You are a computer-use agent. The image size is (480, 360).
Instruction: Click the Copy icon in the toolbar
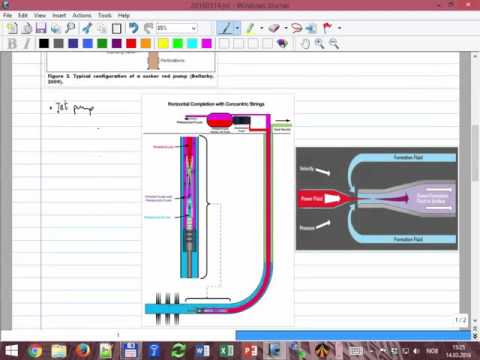(x=102, y=28)
